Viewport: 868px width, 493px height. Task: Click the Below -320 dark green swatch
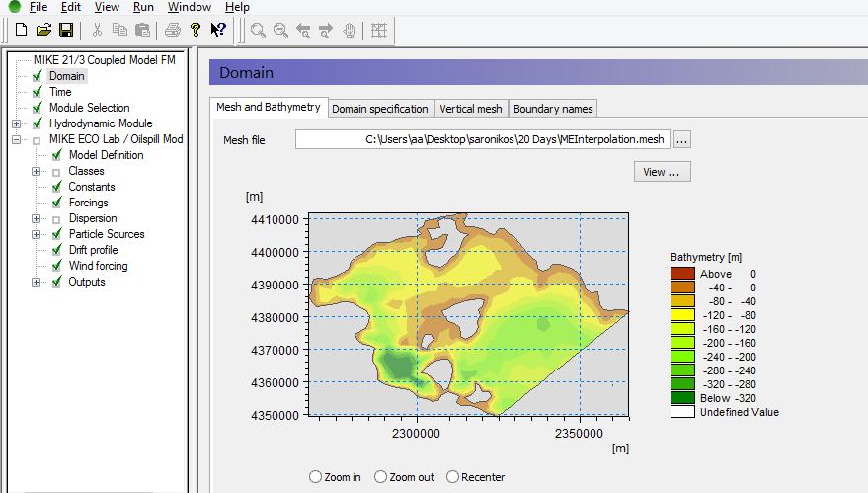(x=682, y=398)
